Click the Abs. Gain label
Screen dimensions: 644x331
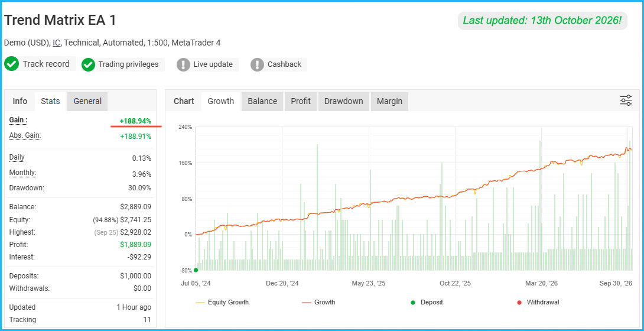25,135
